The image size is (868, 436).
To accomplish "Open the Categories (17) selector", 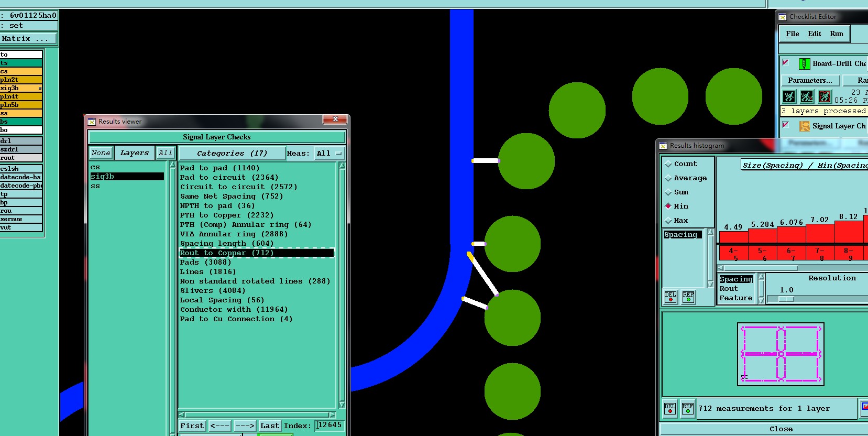I will [232, 154].
